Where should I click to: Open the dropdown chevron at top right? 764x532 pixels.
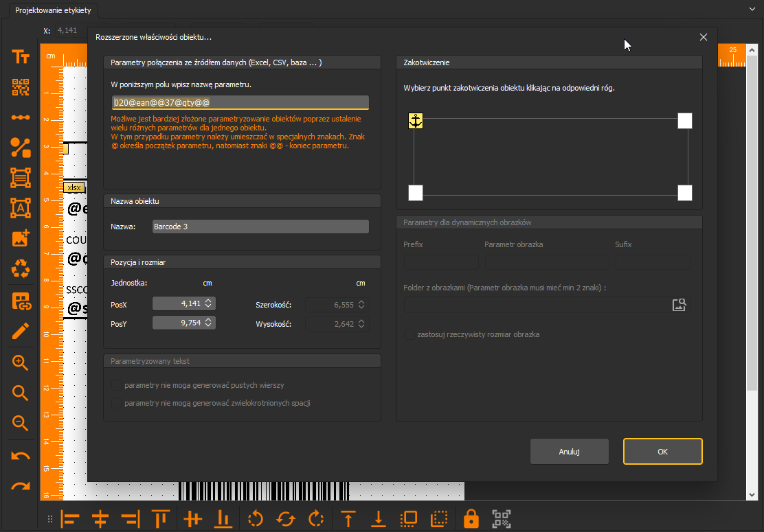coord(752,9)
